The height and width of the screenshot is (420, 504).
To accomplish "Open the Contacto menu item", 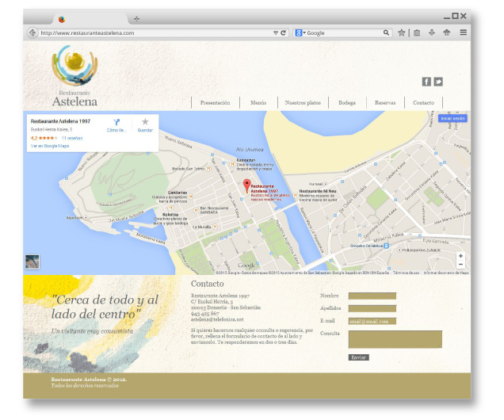I will [x=423, y=103].
